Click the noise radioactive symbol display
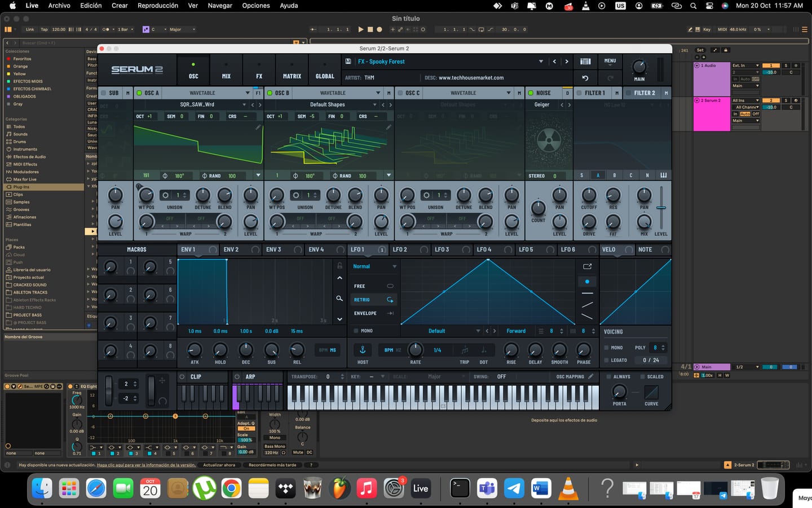 pyautogui.click(x=549, y=141)
